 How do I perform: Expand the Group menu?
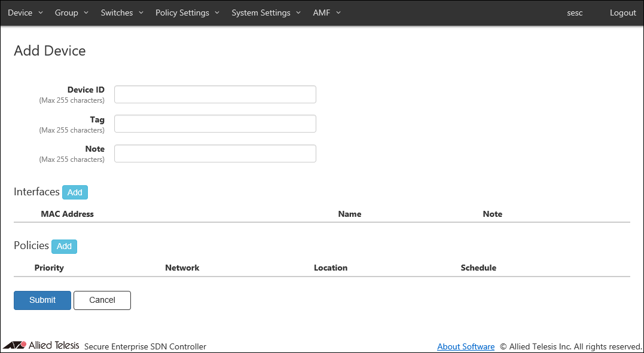(71, 13)
